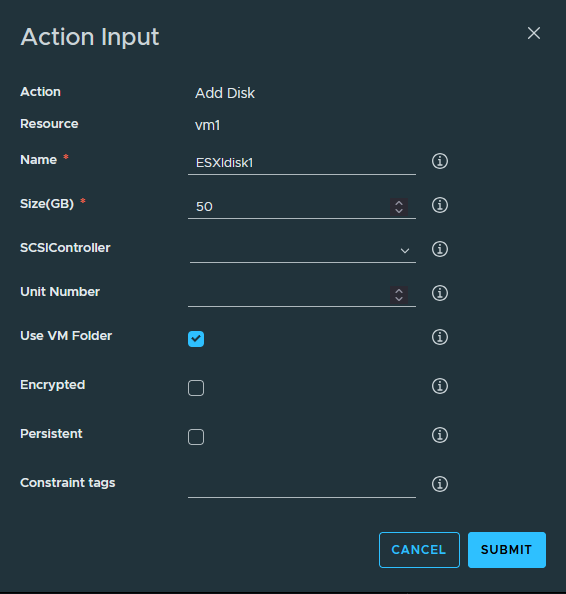566x594 pixels.
Task: Increase Unit Number with the up arrow
Action: pos(399,291)
